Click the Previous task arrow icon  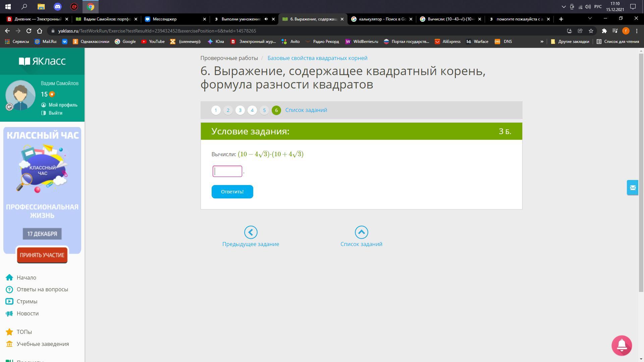[251, 232]
